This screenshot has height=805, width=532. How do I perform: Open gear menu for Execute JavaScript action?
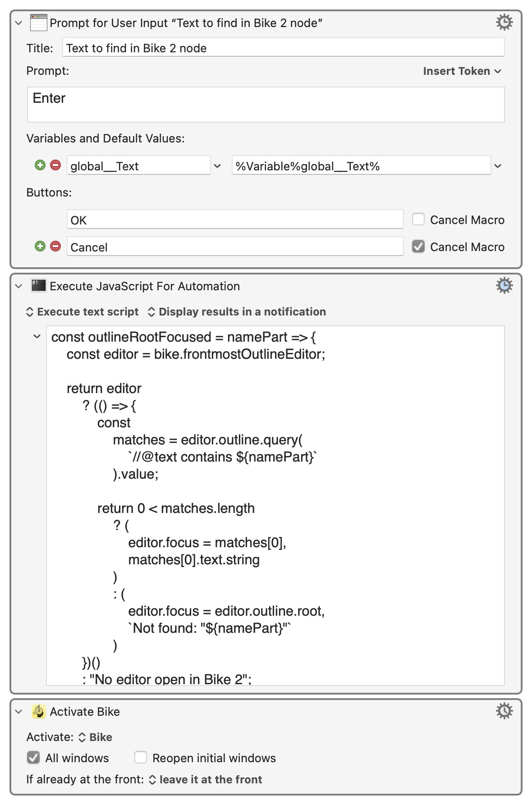tap(504, 285)
